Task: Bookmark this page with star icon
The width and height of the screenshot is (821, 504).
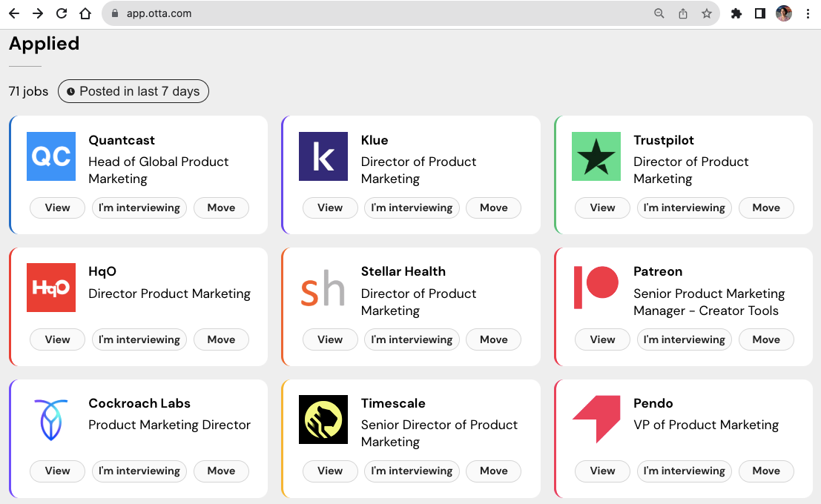Action: [x=707, y=13]
